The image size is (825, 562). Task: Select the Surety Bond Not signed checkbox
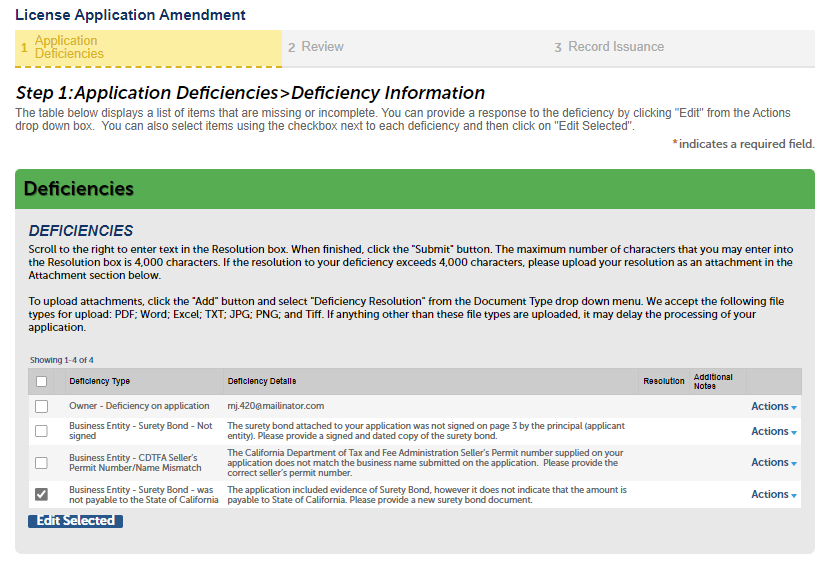pos(41,431)
